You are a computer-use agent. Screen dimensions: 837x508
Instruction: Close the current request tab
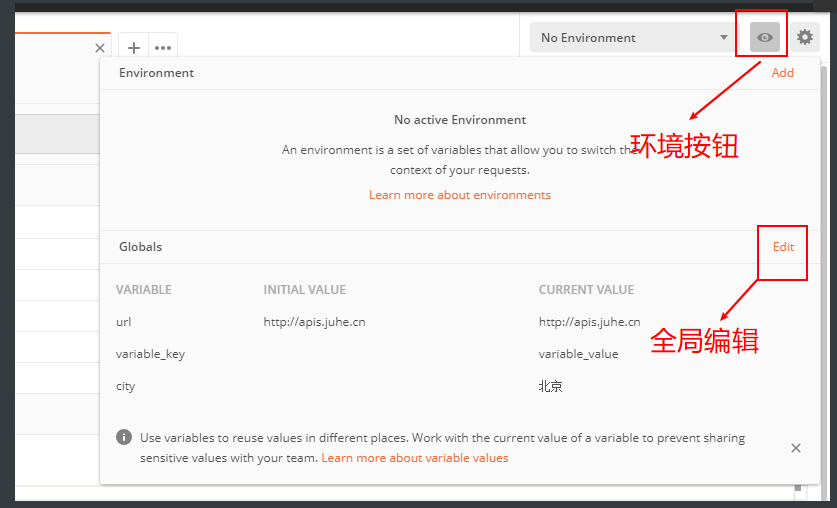point(100,48)
